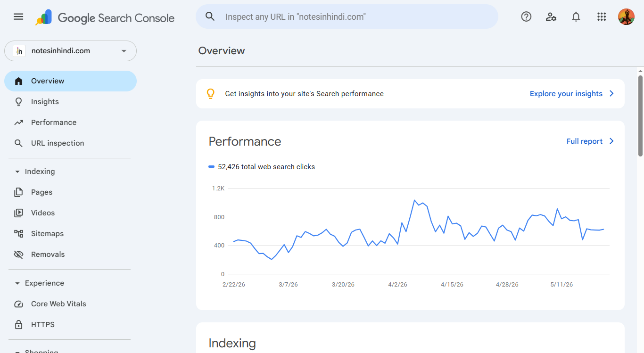Click the Indexing card heading
The image size is (644, 353).
232,343
